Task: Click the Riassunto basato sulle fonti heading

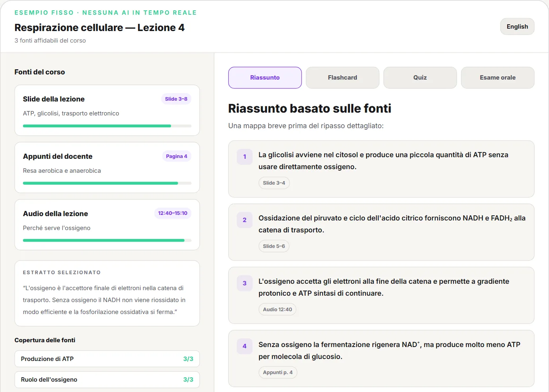Action: [x=310, y=108]
